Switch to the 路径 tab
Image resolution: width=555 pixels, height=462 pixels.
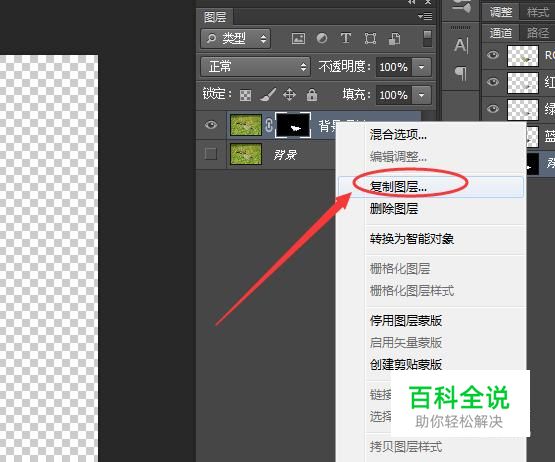538,33
